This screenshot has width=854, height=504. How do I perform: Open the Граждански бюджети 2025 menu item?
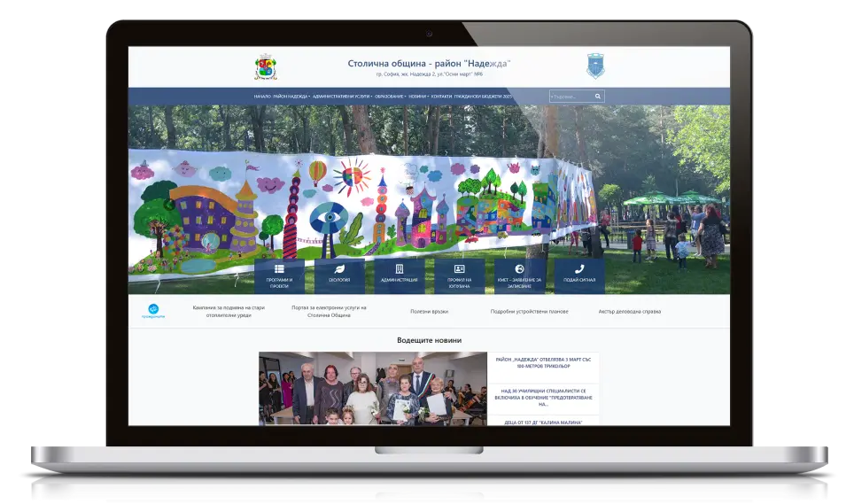(484, 96)
